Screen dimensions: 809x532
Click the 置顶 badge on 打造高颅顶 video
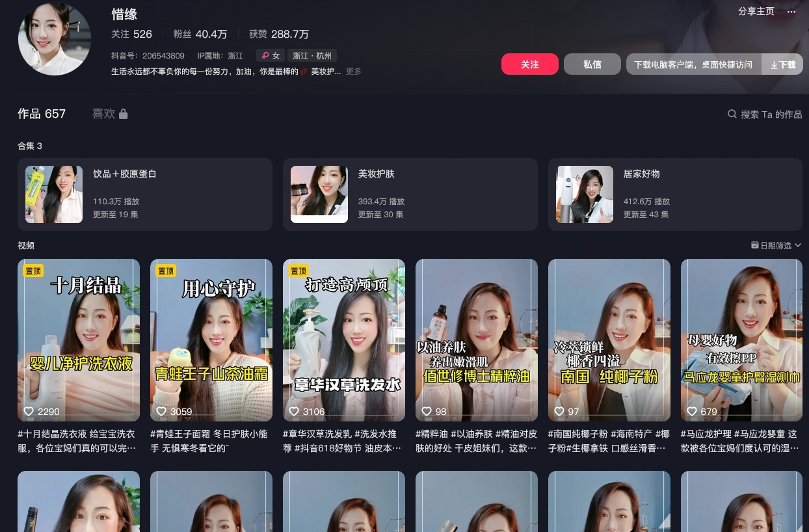[298, 271]
